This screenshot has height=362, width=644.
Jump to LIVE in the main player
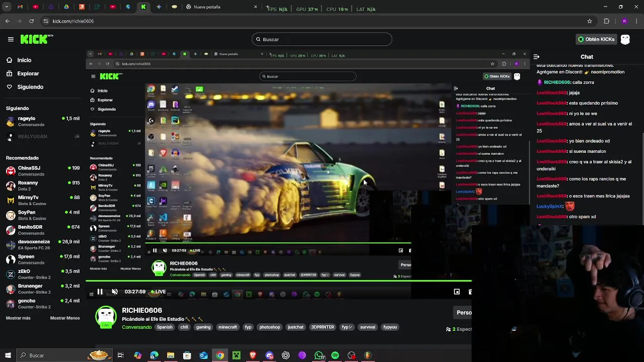click(x=158, y=292)
